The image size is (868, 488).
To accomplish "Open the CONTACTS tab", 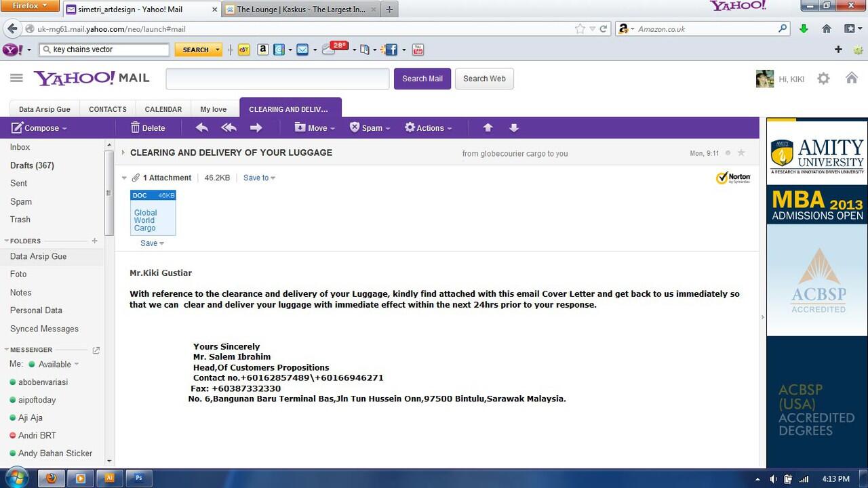I will (x=108, y=109).
